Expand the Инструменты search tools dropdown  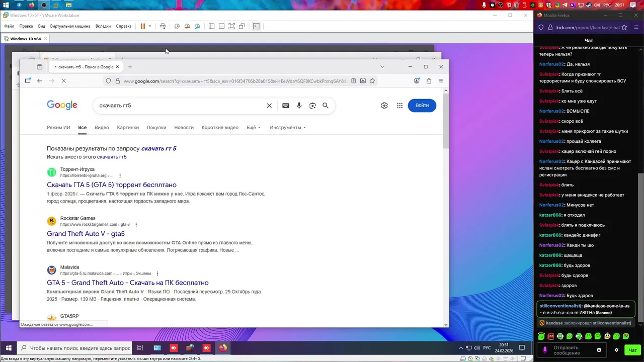(x=288, y=127)
